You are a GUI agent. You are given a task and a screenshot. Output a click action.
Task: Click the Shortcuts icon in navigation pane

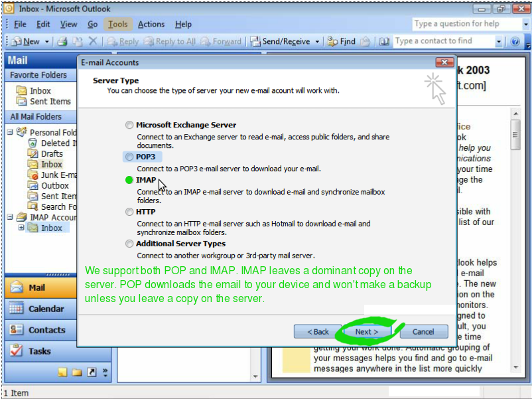(92, 372)
